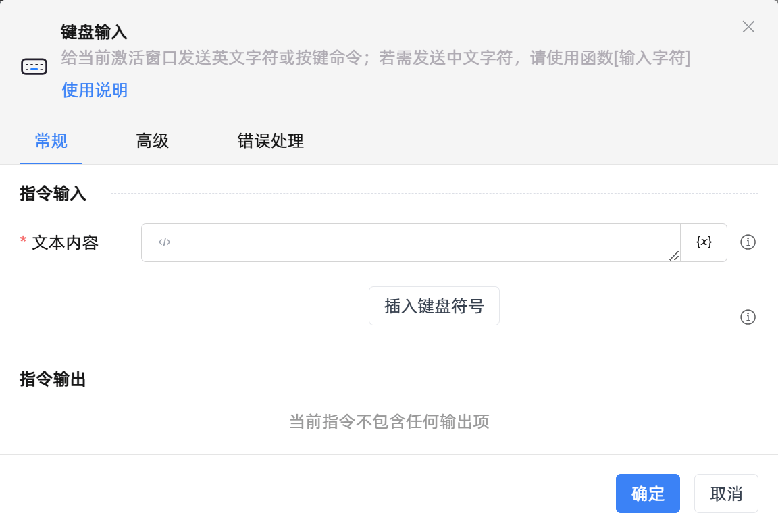
Task: Click the 当前指令不包含任何输出项 message
Action: pyautogui.click(x=389, y=422)
